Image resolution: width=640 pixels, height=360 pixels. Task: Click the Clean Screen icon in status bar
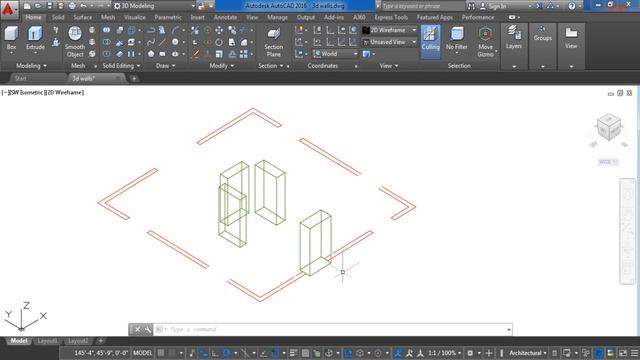coord(622,353)
